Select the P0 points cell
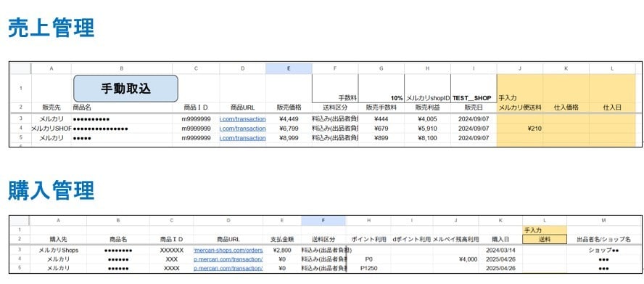This screenshot has width=644, height=284. pos(369,259)
